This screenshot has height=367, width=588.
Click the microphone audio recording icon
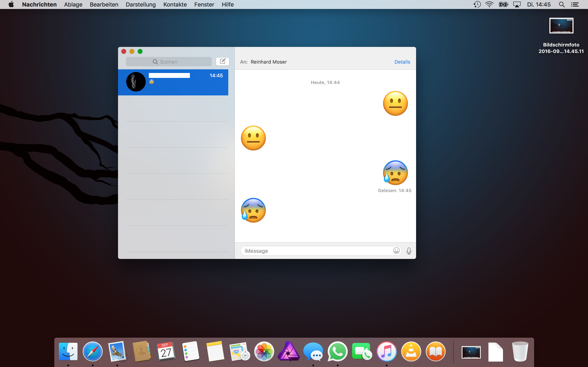[409, 251]
